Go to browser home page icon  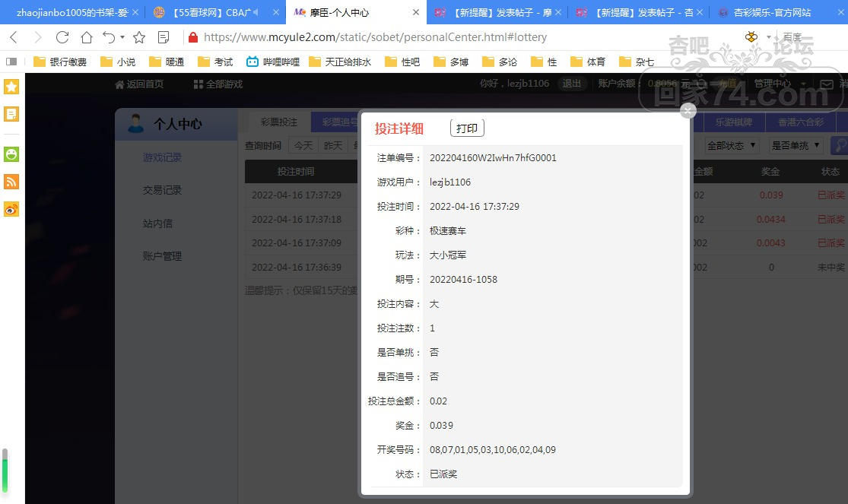click(86, 36)
